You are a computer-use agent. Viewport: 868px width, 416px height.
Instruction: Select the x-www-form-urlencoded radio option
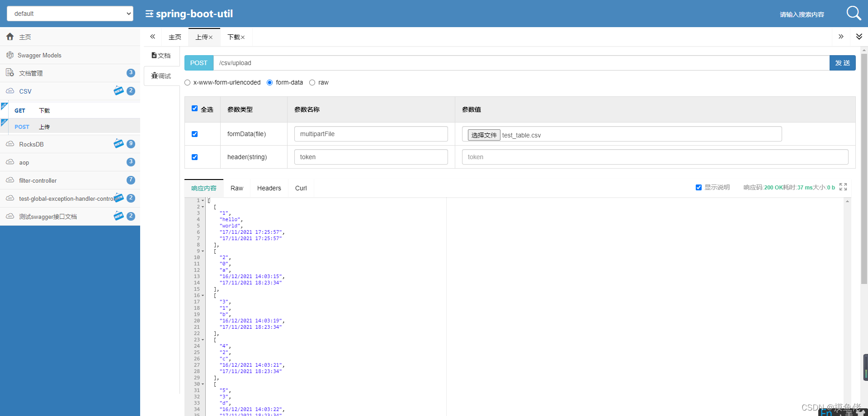pyautogui.click(x=187, y=82)
